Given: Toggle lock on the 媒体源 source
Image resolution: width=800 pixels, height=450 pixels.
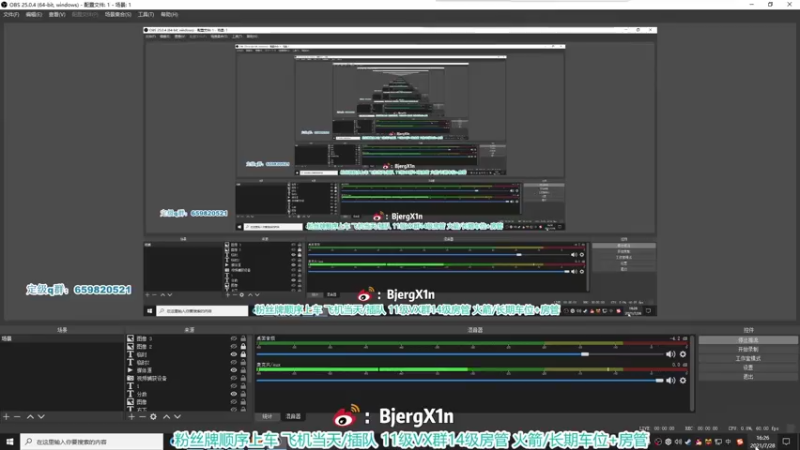Looking at the screenshot, I should pyautogui.click(x=243, y=370).
